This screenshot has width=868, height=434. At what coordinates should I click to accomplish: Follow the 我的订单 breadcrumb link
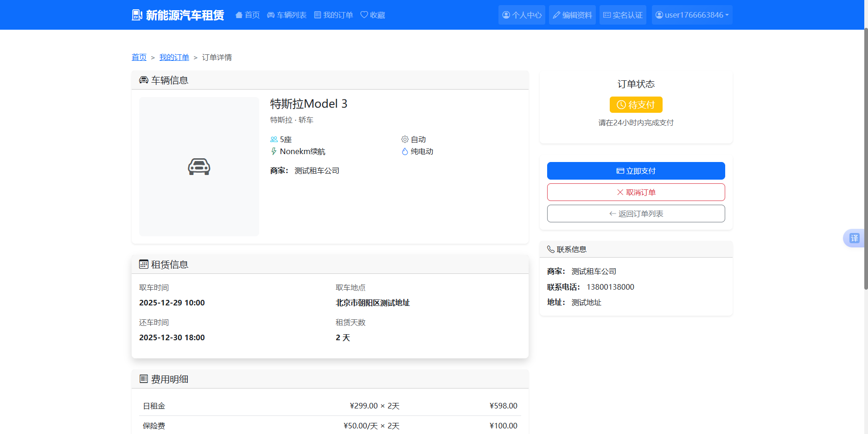(174, 57)
